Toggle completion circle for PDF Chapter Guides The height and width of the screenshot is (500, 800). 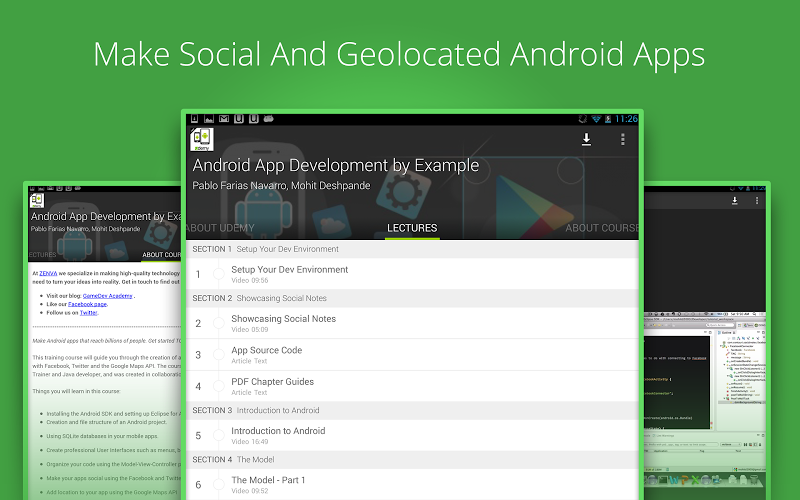coord(218,386)
